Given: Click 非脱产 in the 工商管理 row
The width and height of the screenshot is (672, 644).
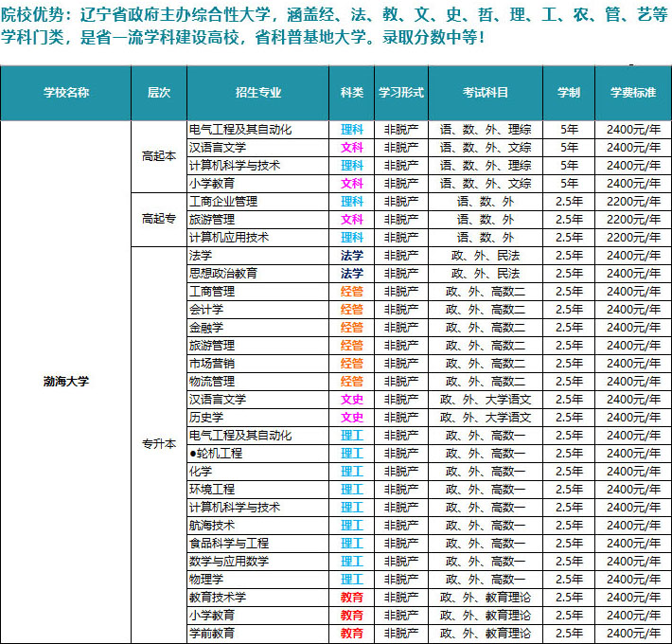Looking at the screenshot, I should pos(401,292).
